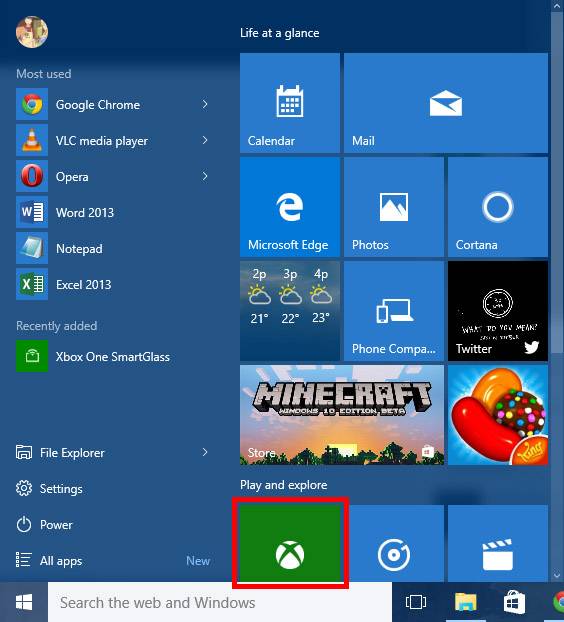
Task: Open the Calendar tile
Action: click(x=290, y=103)
